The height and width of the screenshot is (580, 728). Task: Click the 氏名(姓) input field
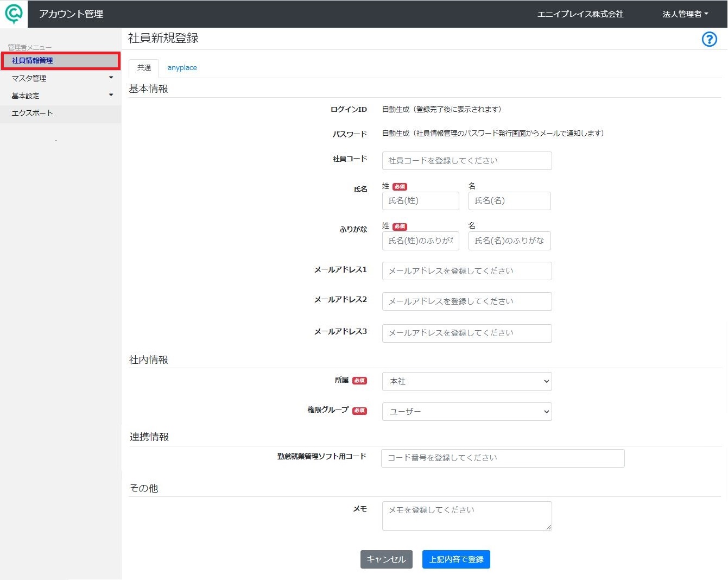(421, 201)
